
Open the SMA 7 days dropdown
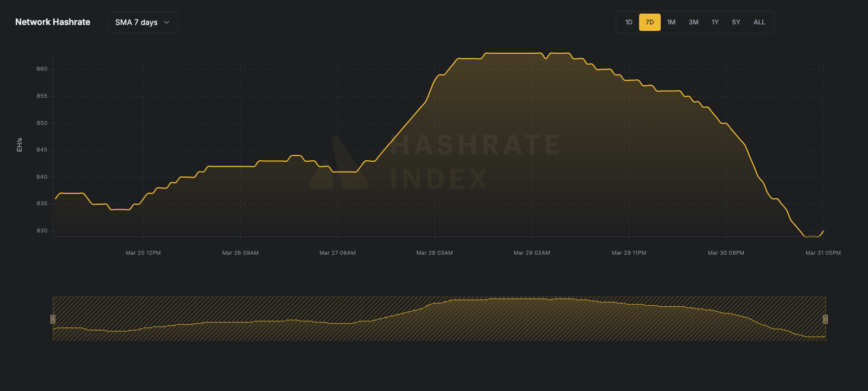(143, 22)
